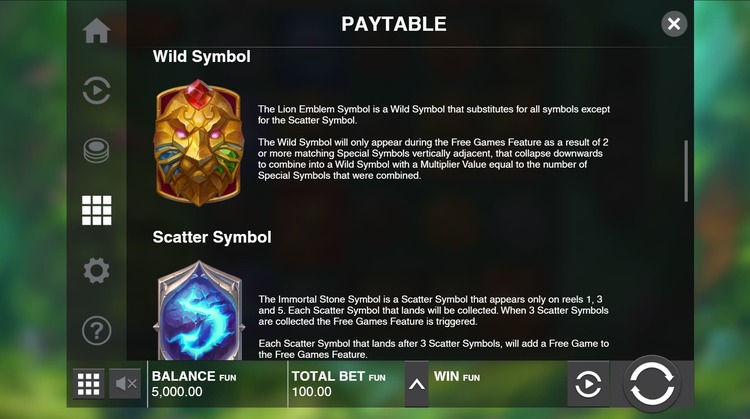Select the paytable grid icon in sidebar
Viewport: 750px width, 419px height.
(x=96, y=210)
